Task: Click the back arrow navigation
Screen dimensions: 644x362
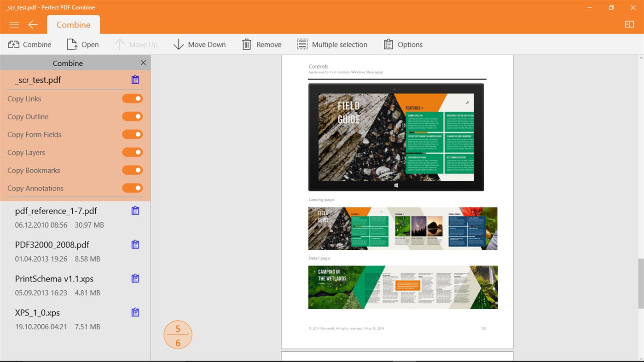Action: [x=33, y=24]
